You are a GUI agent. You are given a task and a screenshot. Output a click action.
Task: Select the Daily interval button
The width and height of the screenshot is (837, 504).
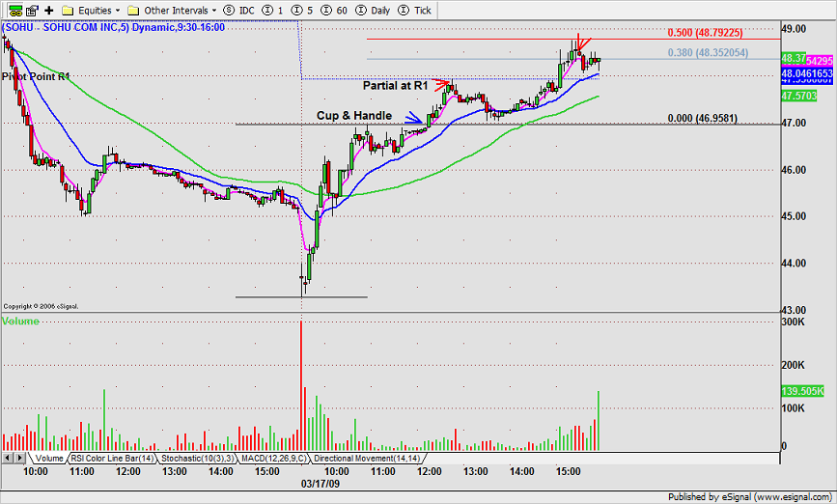point(373,11)
